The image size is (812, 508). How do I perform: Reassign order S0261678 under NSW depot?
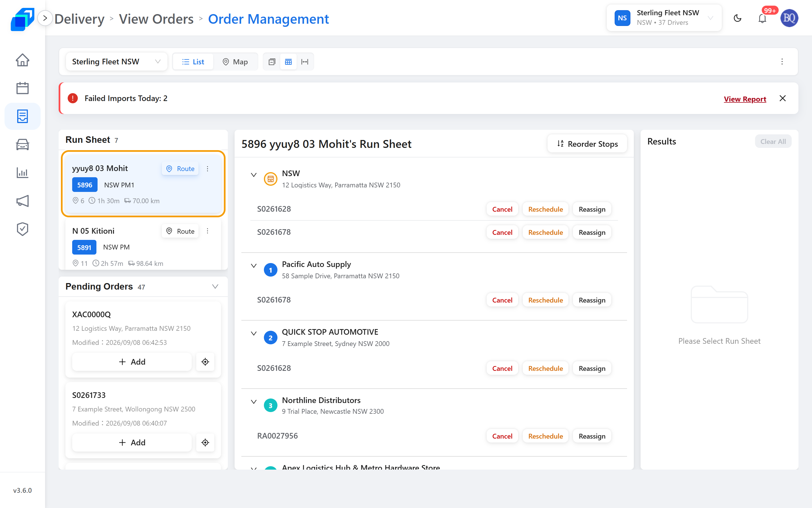click(592, 233)
